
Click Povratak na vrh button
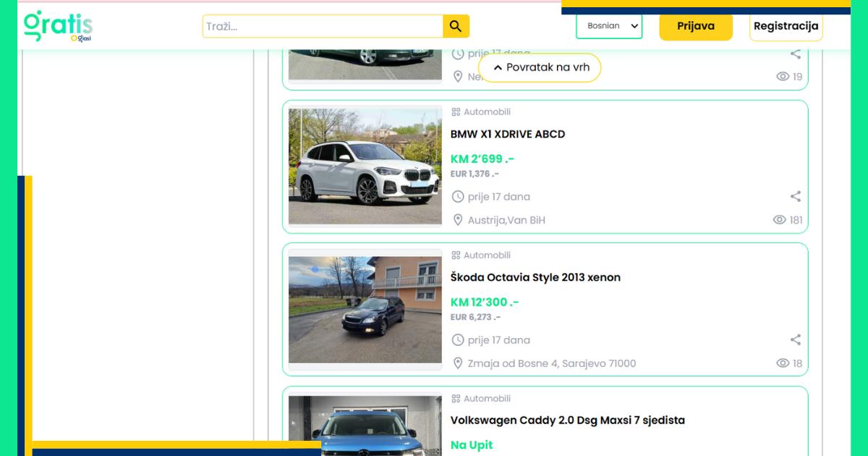pyautogui.click(x=540, y=67)
